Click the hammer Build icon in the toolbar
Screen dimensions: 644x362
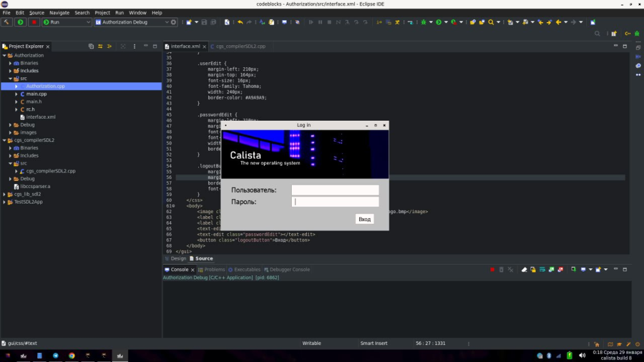click(6, 22)
